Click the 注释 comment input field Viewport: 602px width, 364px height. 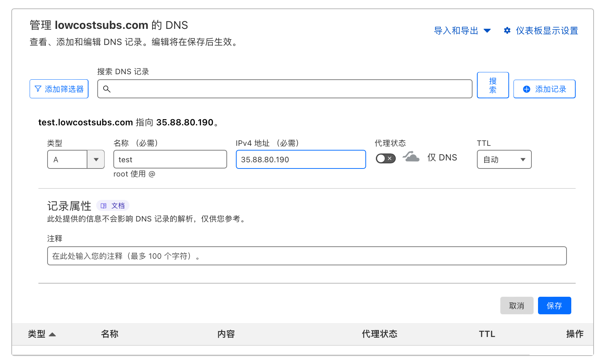point(307,256)
